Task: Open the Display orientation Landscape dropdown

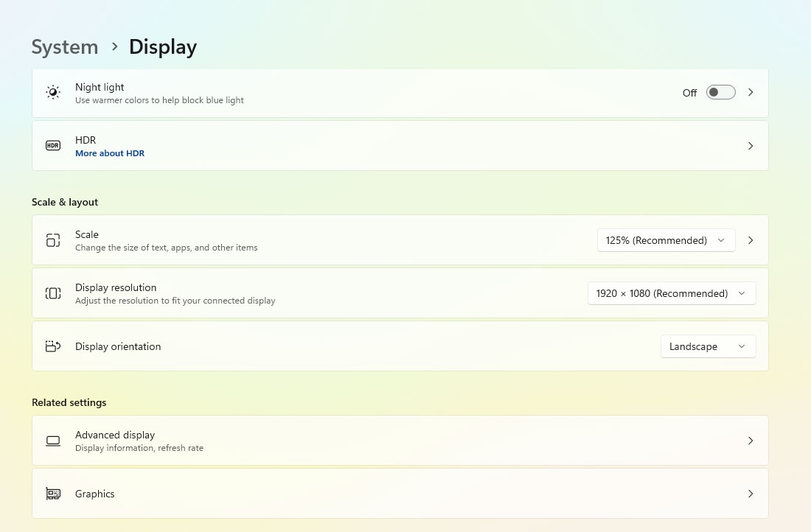Action: (708, 346)
